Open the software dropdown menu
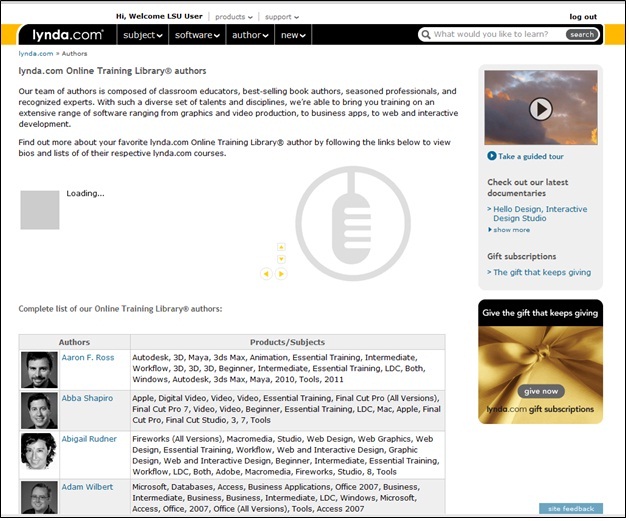The height and width of the screenshot is (521, 629). (197, 35)
